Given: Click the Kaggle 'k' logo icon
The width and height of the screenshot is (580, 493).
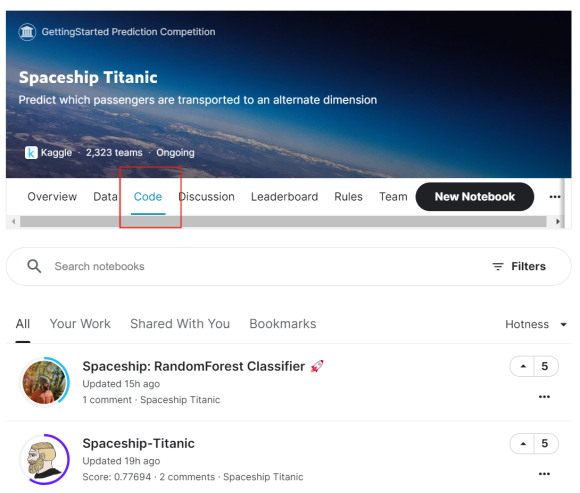Looking at the screenshot, I should tap(31, 152).
